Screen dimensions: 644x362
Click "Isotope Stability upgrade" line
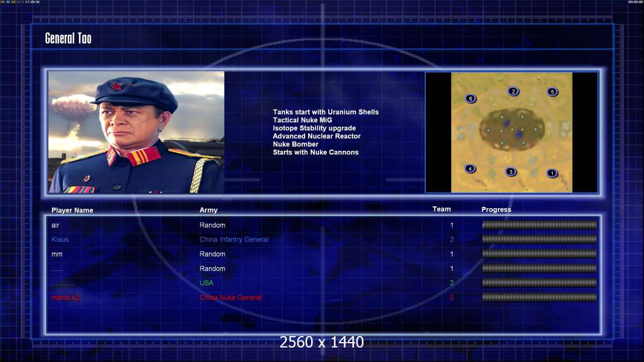314,128
